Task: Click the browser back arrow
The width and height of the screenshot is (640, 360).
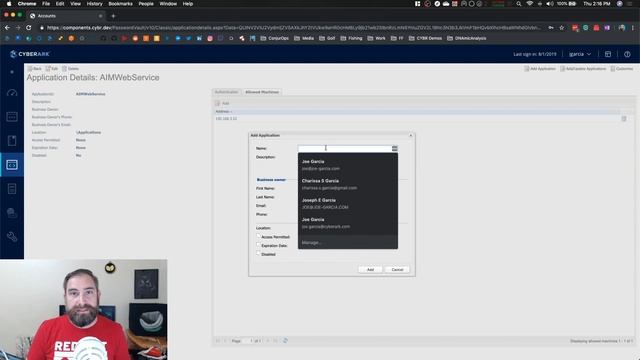Action: tap(7, 27)
